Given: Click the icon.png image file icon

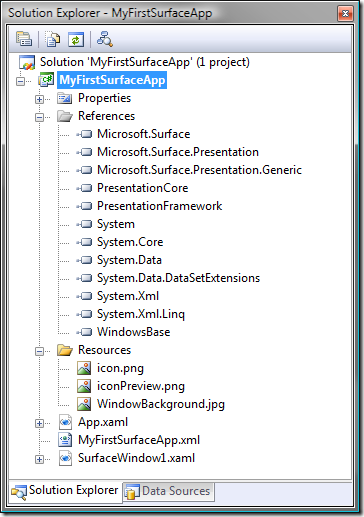Looking at the screenshot, I should click(x=84, y=368).
